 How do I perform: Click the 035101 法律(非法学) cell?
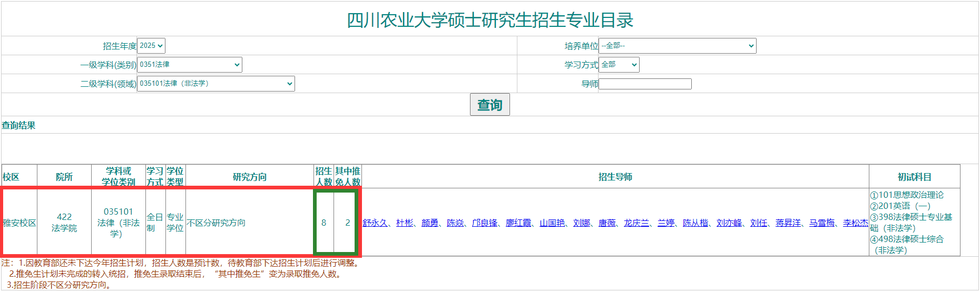[x=119, y=223]
